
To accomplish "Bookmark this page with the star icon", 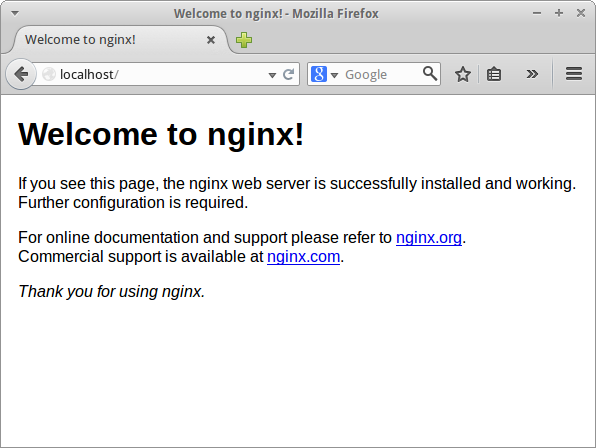I will (x=463, y=74).
